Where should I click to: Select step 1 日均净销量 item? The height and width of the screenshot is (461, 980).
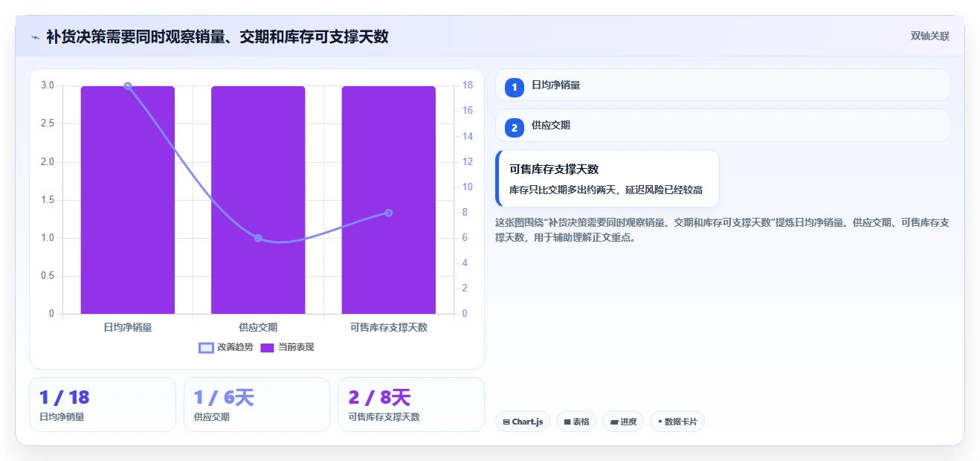coord(723,85)
